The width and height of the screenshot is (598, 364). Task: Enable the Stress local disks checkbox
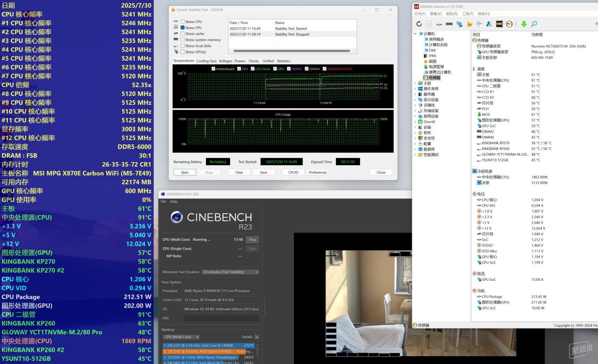pos(183,46)
